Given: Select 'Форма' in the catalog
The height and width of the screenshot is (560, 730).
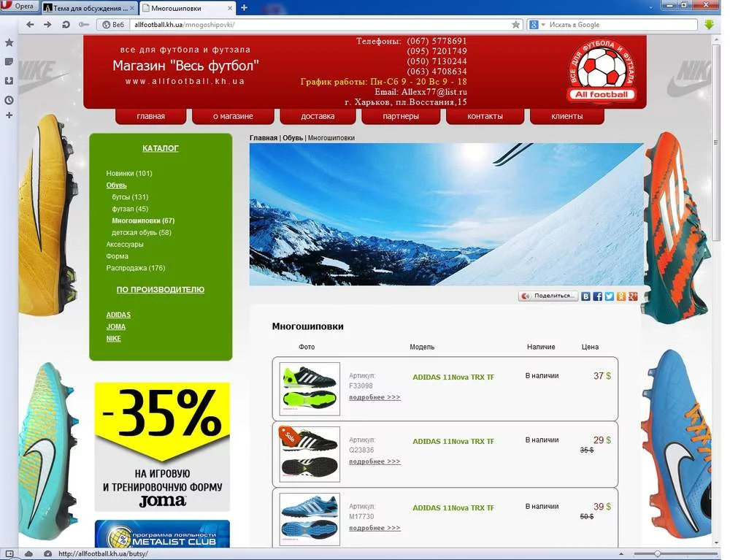Looking at the screenshot, I should [117, 256].
